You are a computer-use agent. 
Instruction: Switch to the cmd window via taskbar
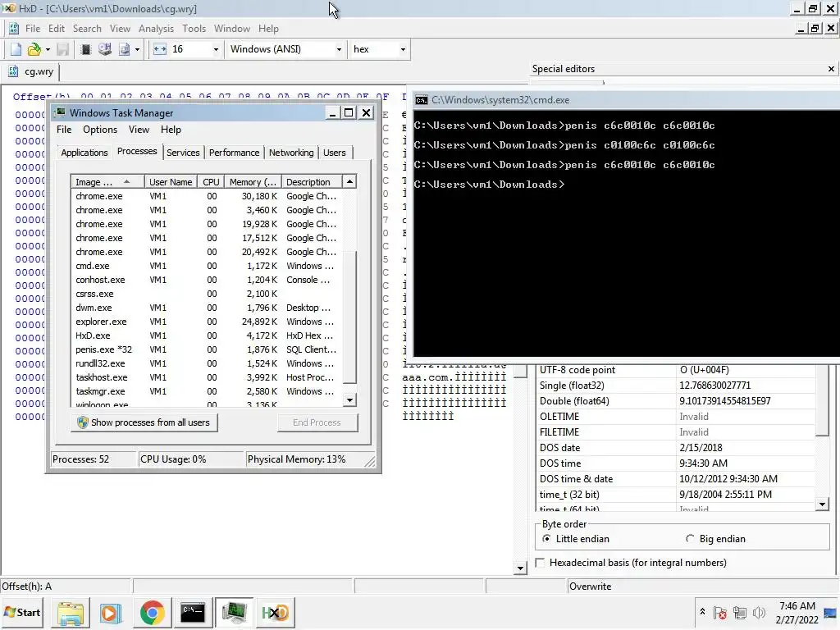pyautogui.click(x=192, y=613)
